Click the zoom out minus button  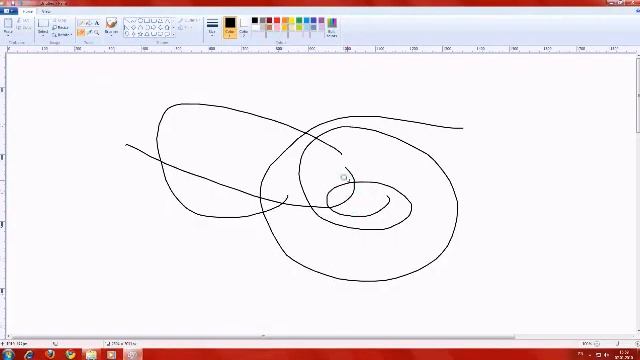tap(597, 344)
